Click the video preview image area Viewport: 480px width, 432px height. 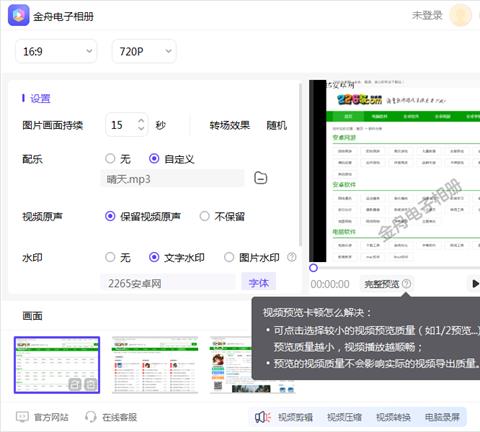point(395,171)
